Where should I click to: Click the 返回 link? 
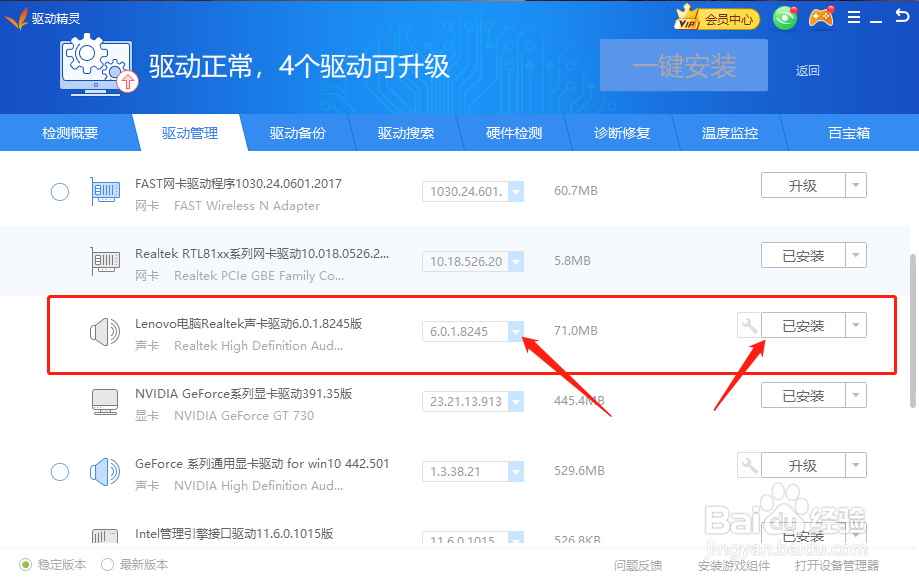[x=808, y=71]
